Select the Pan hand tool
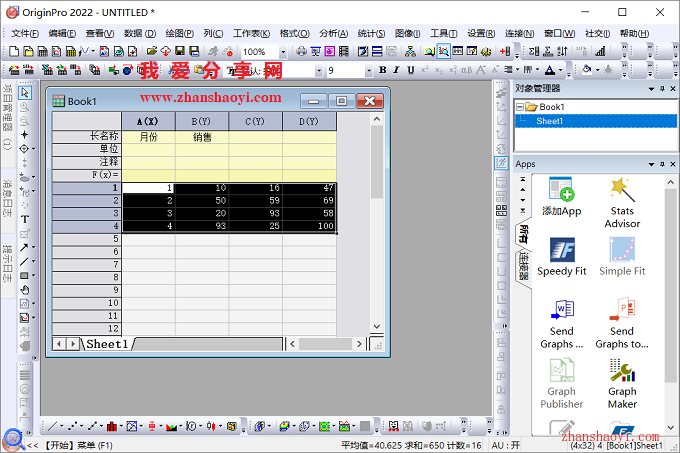The image size is (680, 453). click(x=25, y=290)
